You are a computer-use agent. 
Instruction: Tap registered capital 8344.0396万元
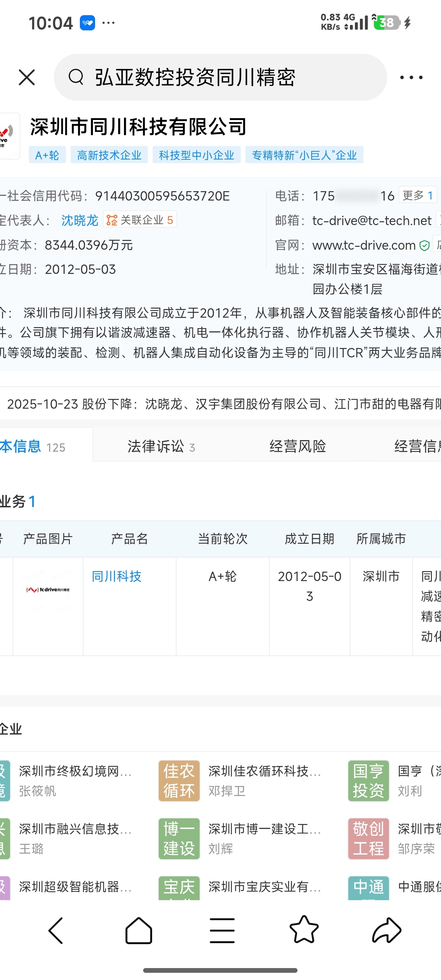[89, 245]
